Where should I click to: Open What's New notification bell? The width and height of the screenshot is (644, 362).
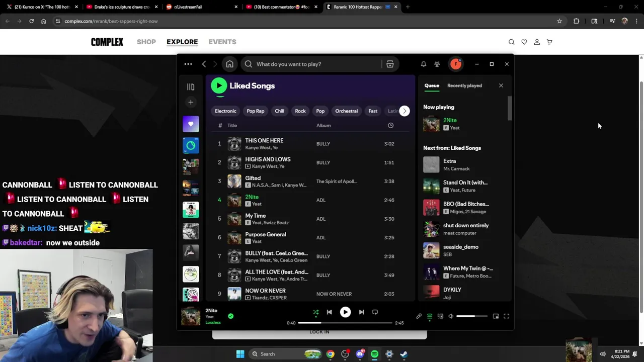[x=424, y=64]
